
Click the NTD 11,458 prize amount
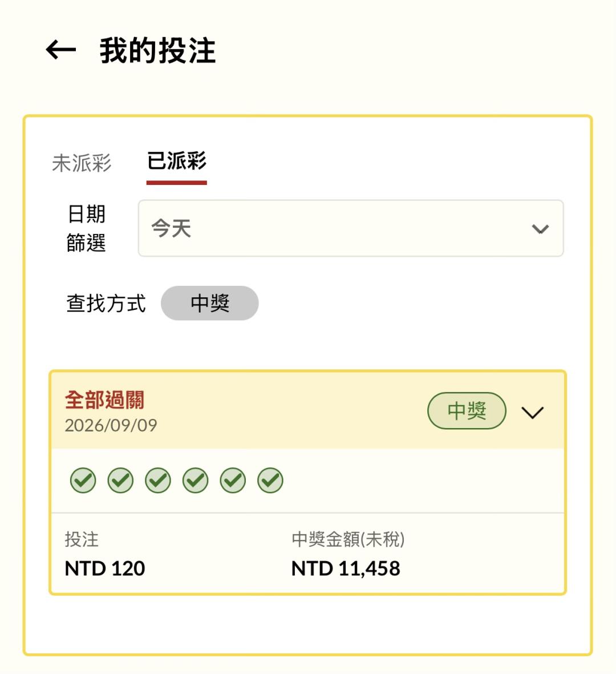click(346, 568)
